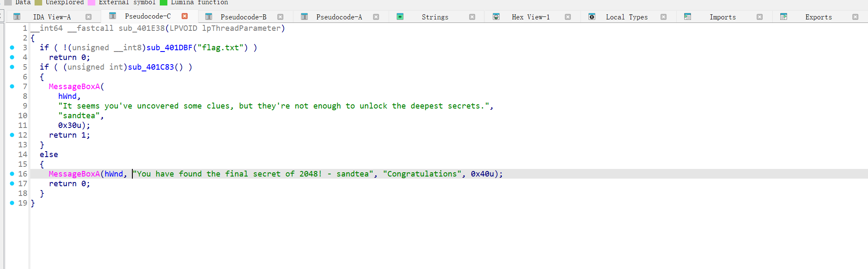868x269 pixels.
Task: Toggle breakpoint dot on line 3
Action: (x=12, y=48)
